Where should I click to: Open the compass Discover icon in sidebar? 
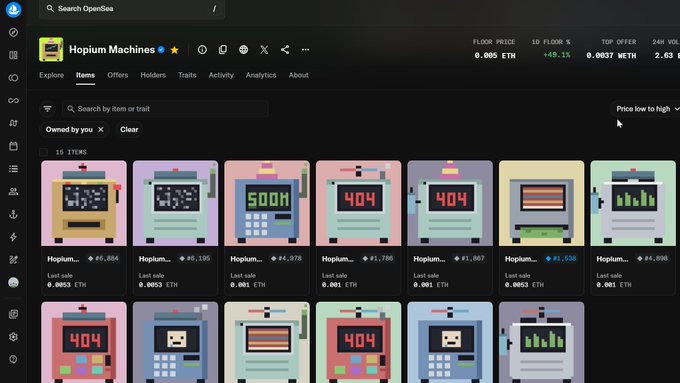click(13, 33)
